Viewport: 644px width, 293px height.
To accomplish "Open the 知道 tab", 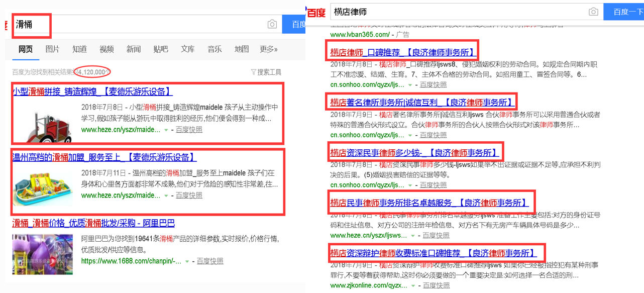I will click(x=79, y=49).
